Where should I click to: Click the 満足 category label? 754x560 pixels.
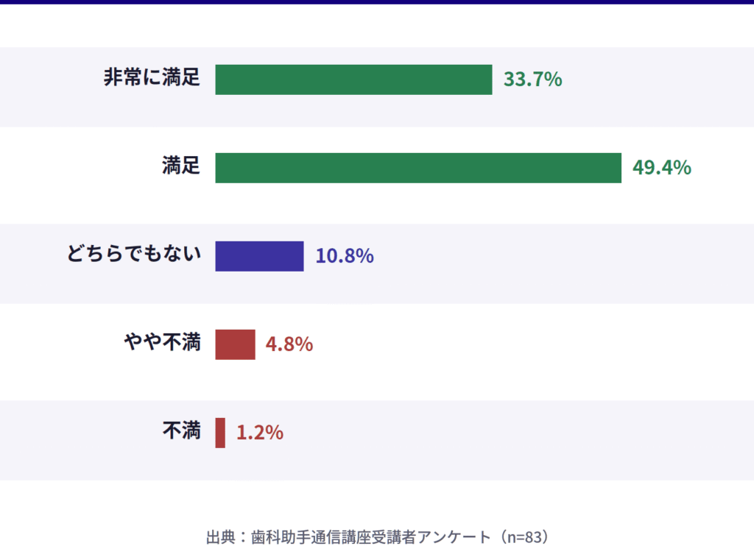pyautogui.click(x=181, y=167)
